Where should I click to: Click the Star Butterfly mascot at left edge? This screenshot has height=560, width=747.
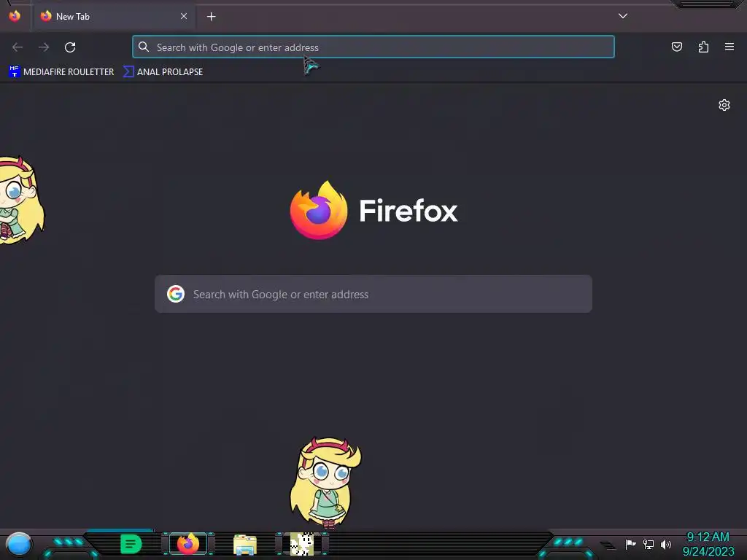[x=21, y=201]
